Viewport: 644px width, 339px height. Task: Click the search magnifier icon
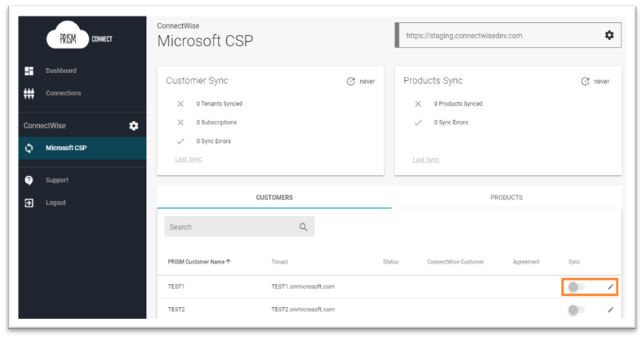[x=303, y=227]
